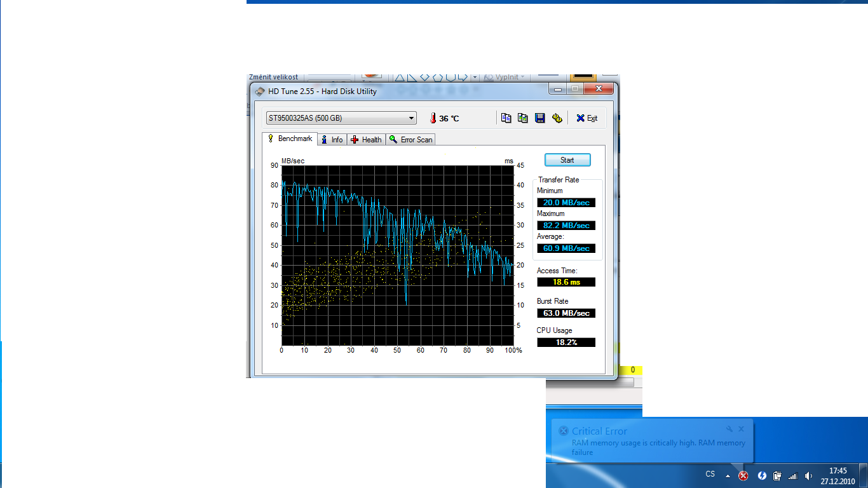
Task: Click the Access Time value 18.6 ms
Action: point(566,282)
